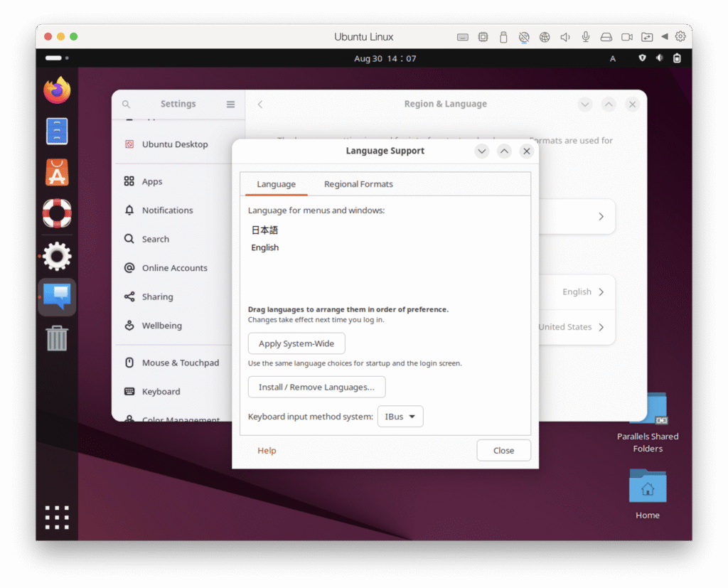Go back using Region & Language arrow
The width and height of the screenshot is (728, 588).
(260, 104)
